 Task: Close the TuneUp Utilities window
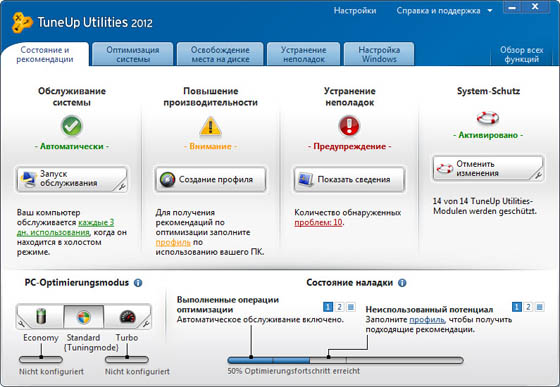tap(536, 7)
